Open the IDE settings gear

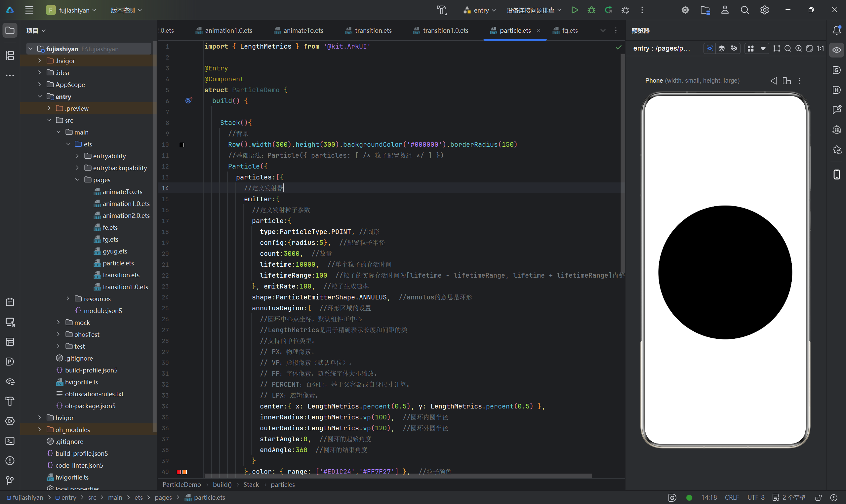click(764, 10)
